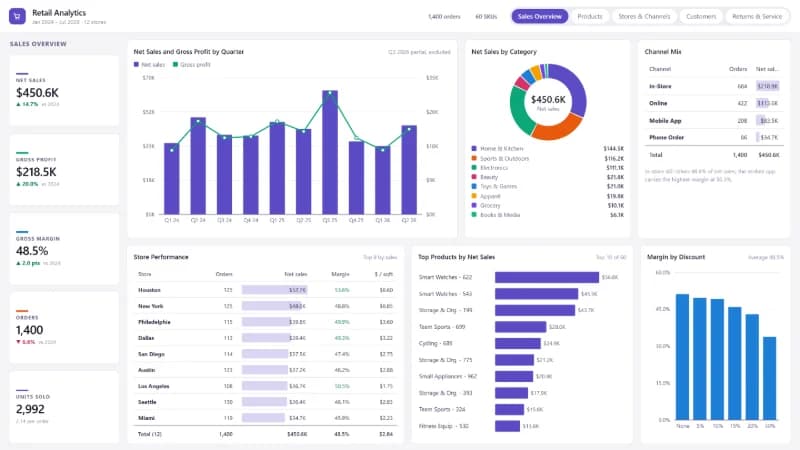Click the Units Sold 2,992 card
Image resolution: width=800 pixels, height=450 pixels.
pos(64,407)
